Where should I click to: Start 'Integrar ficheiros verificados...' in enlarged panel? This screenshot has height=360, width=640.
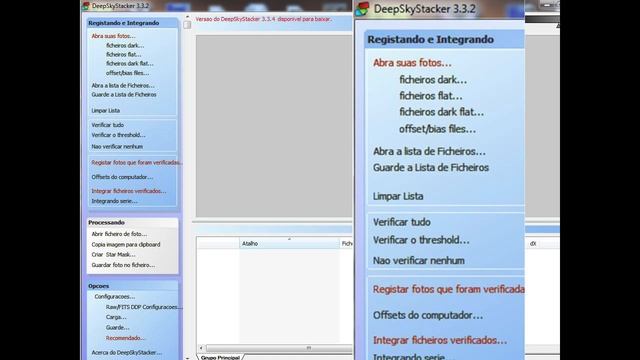click(440, 340)
